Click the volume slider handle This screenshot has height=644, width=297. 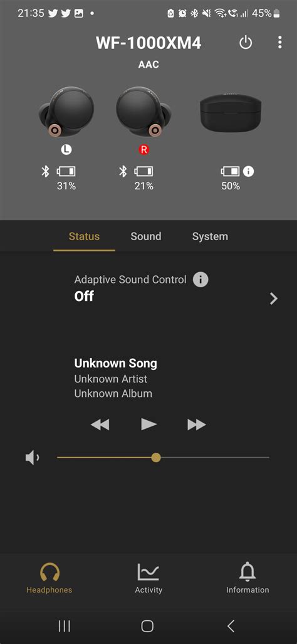pyautogui.click(x=155, y=458)
